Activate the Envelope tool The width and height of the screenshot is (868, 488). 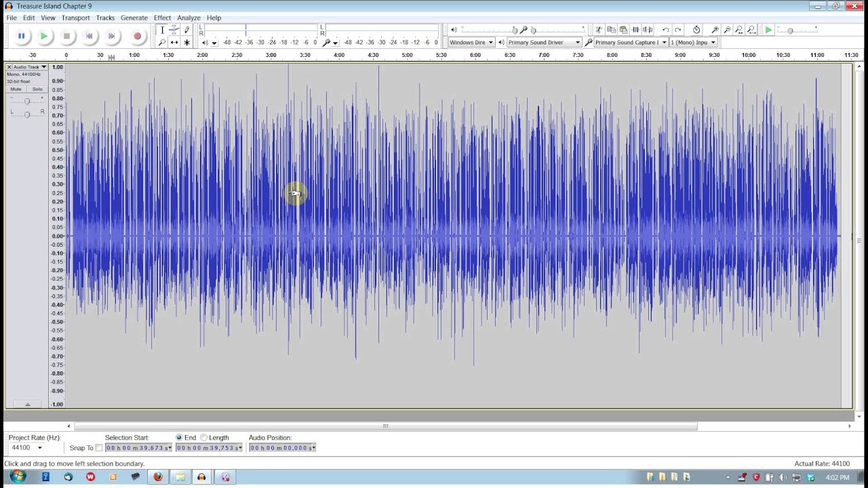[x=174, y=30]
